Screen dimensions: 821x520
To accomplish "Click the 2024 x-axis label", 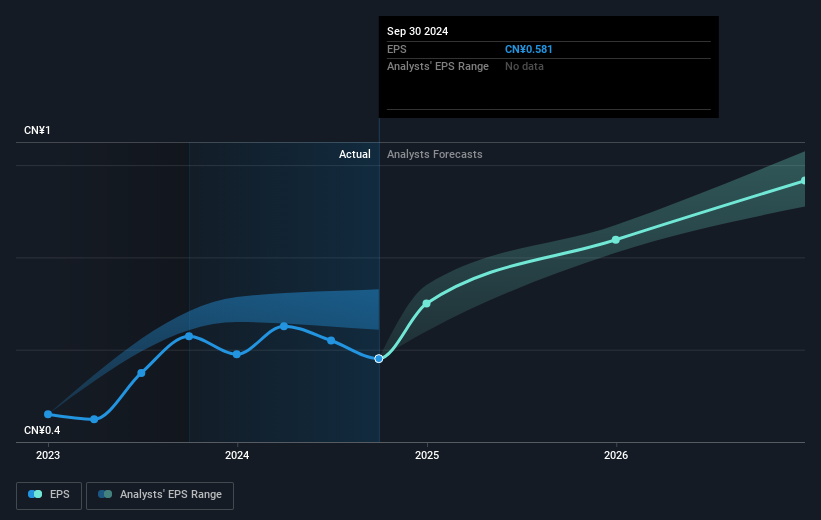I will tap(237, 456).
